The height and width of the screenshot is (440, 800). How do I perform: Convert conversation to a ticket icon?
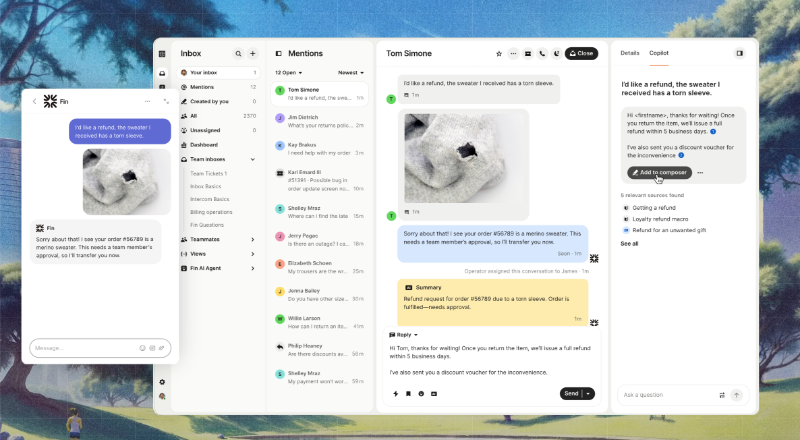(x=528, y=54)
